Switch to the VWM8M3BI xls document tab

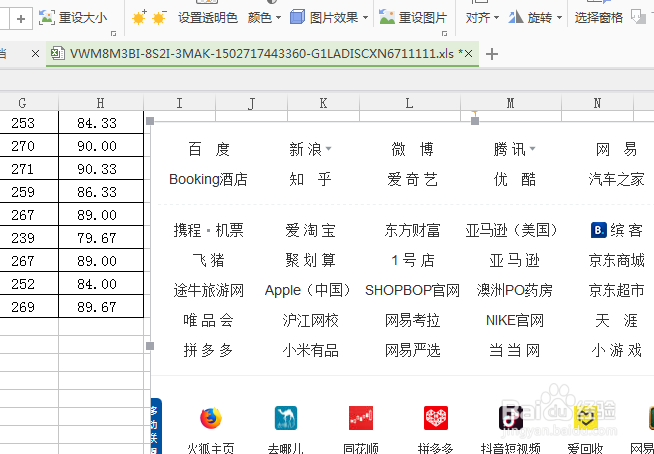tap(262, 54)
